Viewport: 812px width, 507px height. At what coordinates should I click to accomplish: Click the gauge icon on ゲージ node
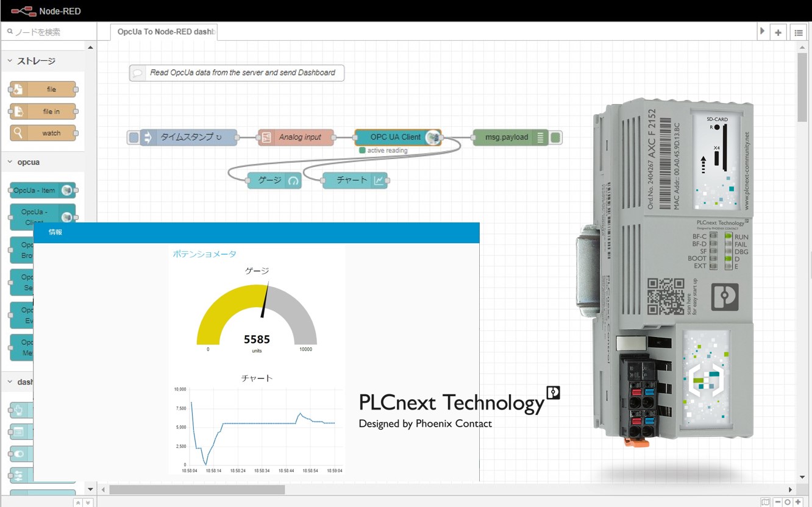click(293, 180)
